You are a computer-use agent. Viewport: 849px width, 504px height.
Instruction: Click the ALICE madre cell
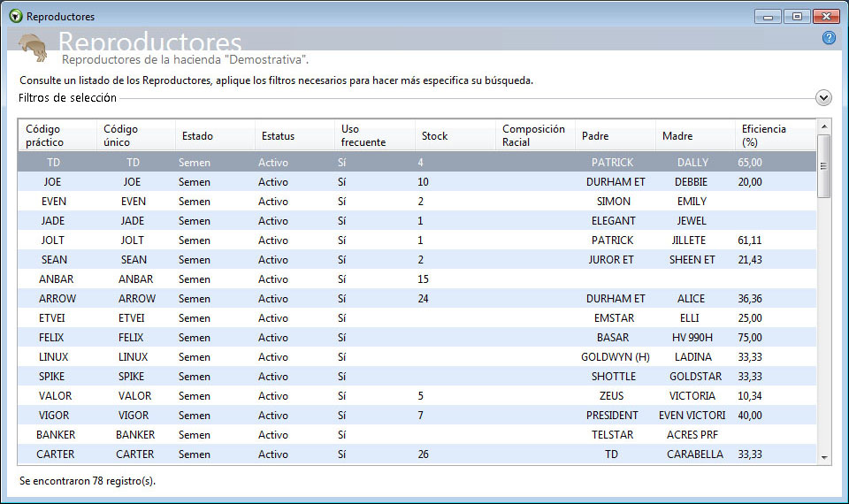click(x=691, y=299)
